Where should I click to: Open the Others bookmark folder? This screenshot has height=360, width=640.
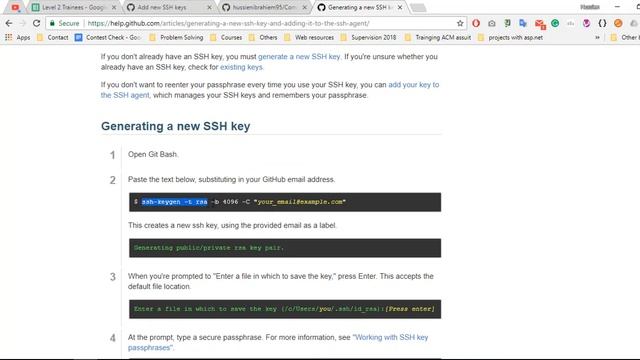263,38
